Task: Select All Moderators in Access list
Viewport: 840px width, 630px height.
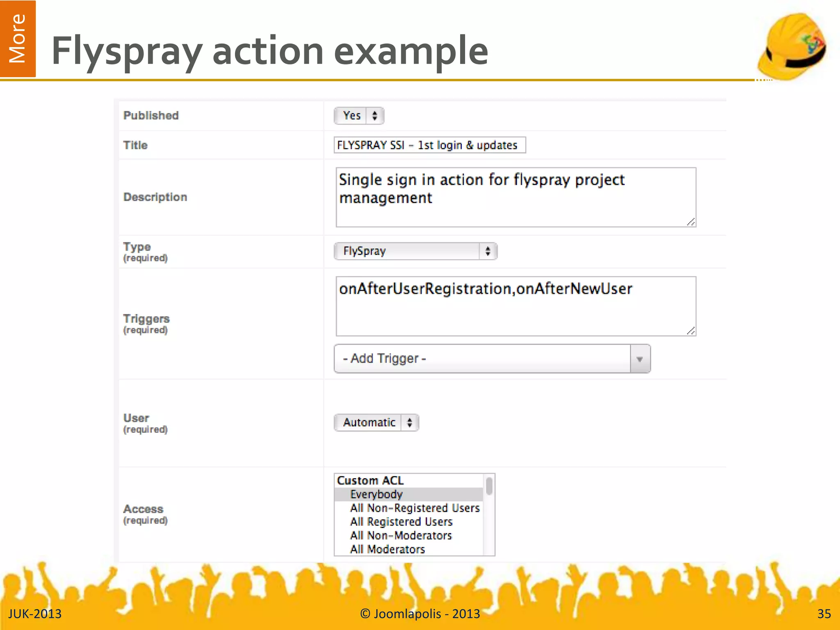Action: [x=387, y=549]
